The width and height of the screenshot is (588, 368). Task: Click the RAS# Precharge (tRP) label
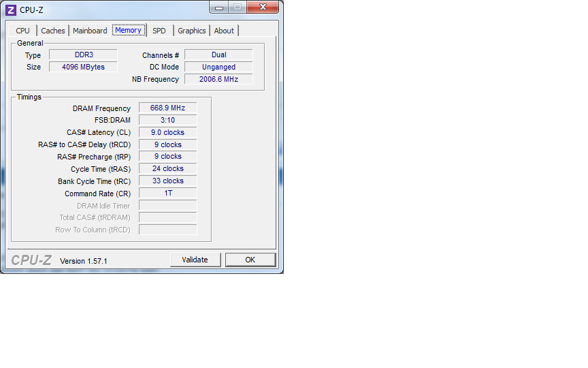[94, 157]
